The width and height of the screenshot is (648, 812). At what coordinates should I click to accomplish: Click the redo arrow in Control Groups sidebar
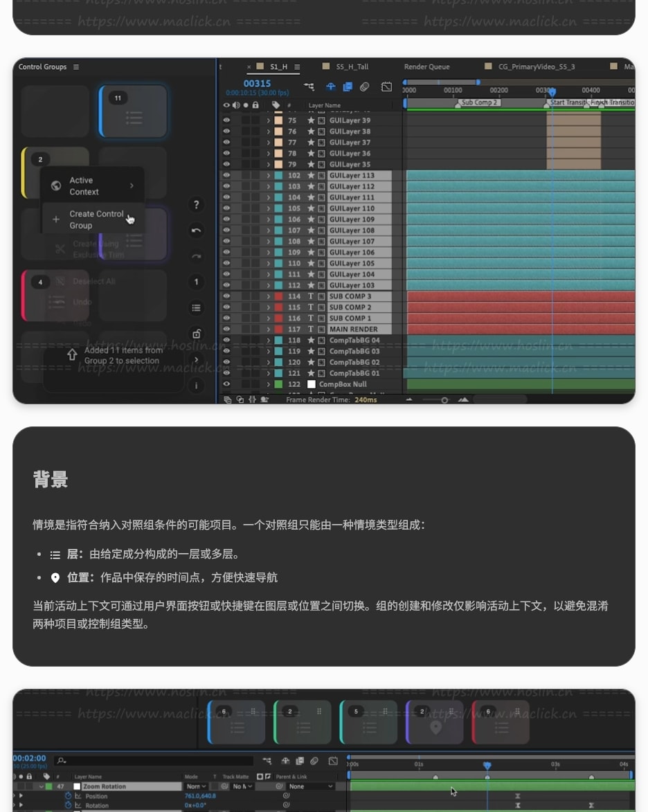197,256
